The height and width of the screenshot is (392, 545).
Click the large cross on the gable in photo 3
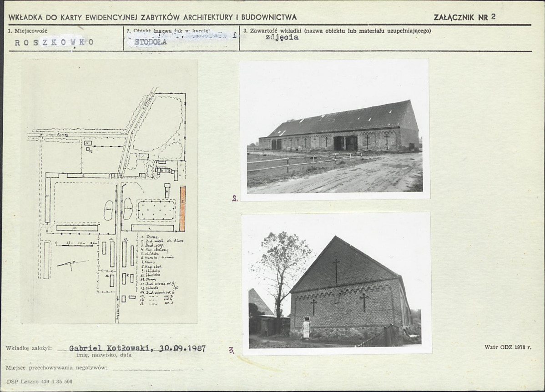(337, 271)
